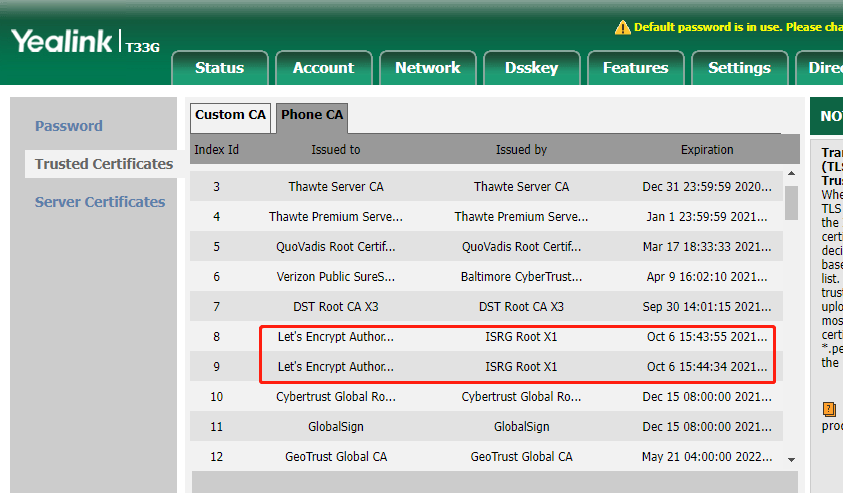This screenshot has height=493, width=843.
Task: Select Trusted Certificates in sidebar
Action: pos(104,164)
